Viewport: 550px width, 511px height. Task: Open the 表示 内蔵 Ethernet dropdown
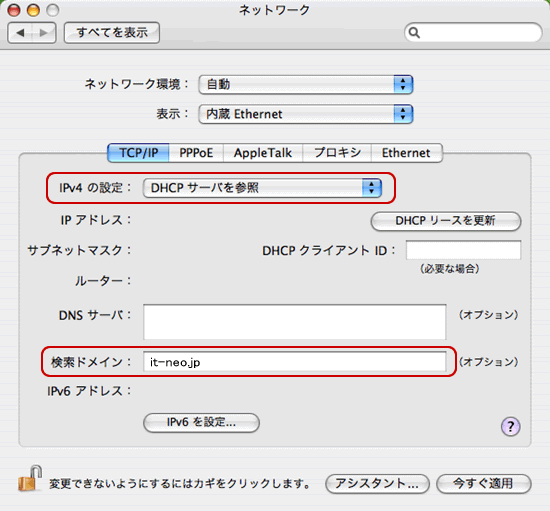pos(306,114)
